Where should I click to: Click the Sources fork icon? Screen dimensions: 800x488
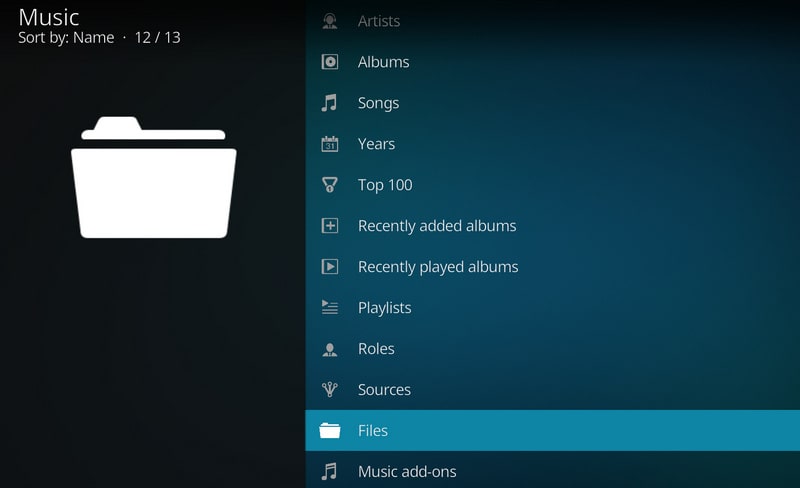coord(330,389)
